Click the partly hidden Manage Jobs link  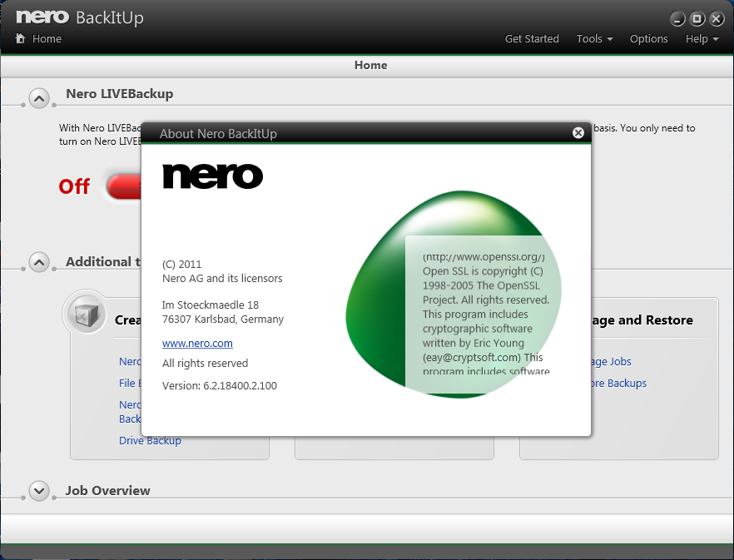coord(612,361)
